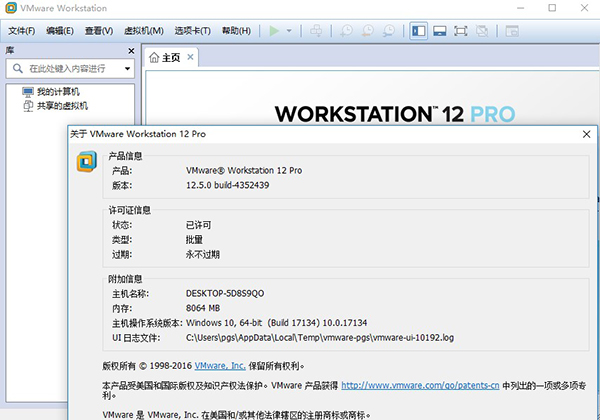Viewport: 600px width, 420px height.
Task: Open the VMware, Inc. hyperlink
Action: tap(221, 366)
